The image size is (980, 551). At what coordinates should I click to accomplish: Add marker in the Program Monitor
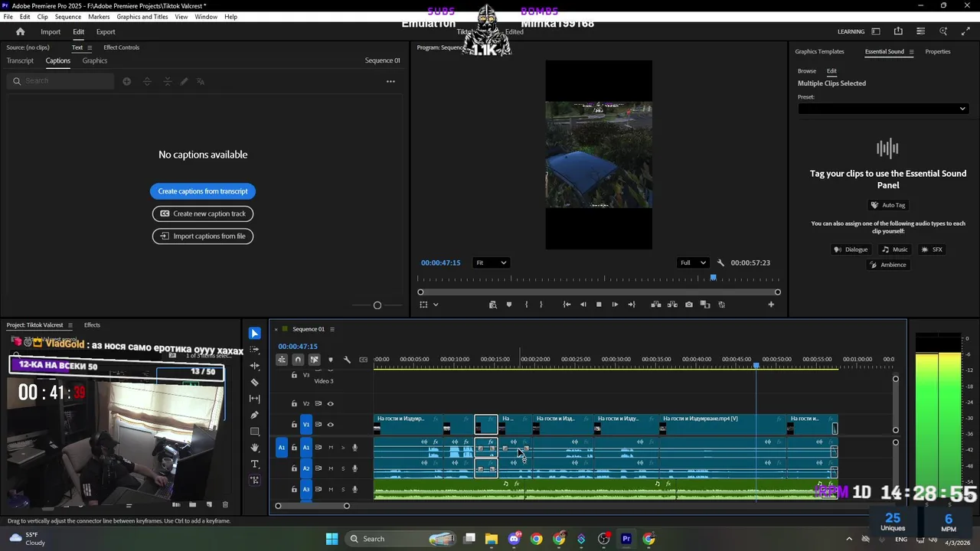[x=509, y=305]
